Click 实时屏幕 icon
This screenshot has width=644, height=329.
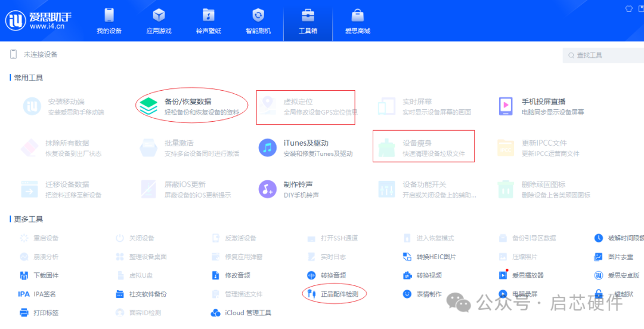(x=387, y=106)
